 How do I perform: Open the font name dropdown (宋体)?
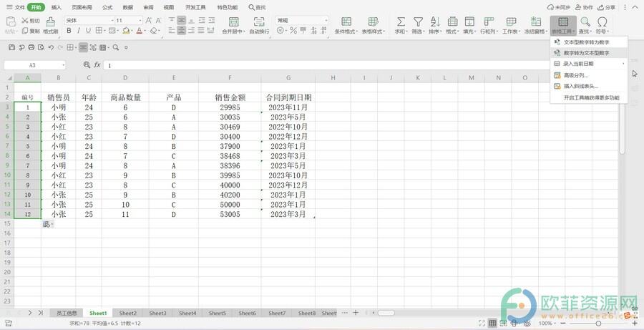(x=112, y=21)
